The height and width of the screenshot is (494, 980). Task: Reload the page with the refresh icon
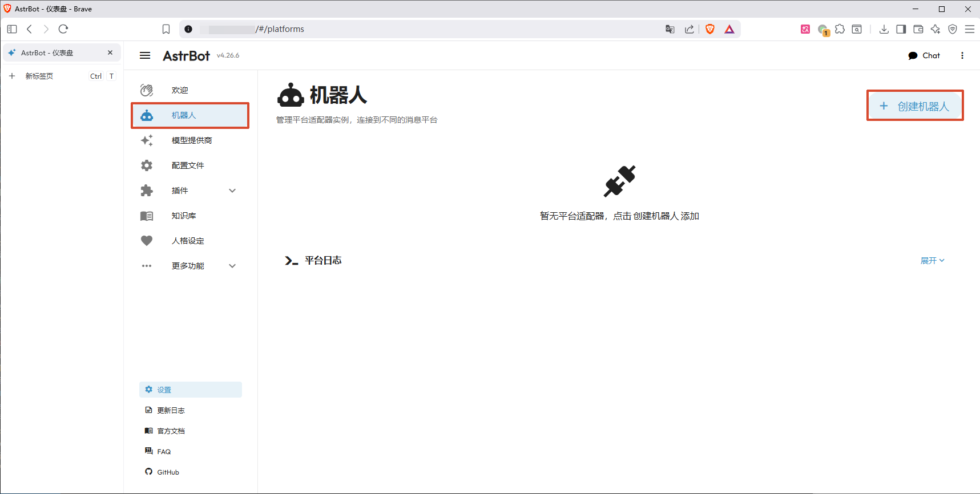click(x=63, y=29)
